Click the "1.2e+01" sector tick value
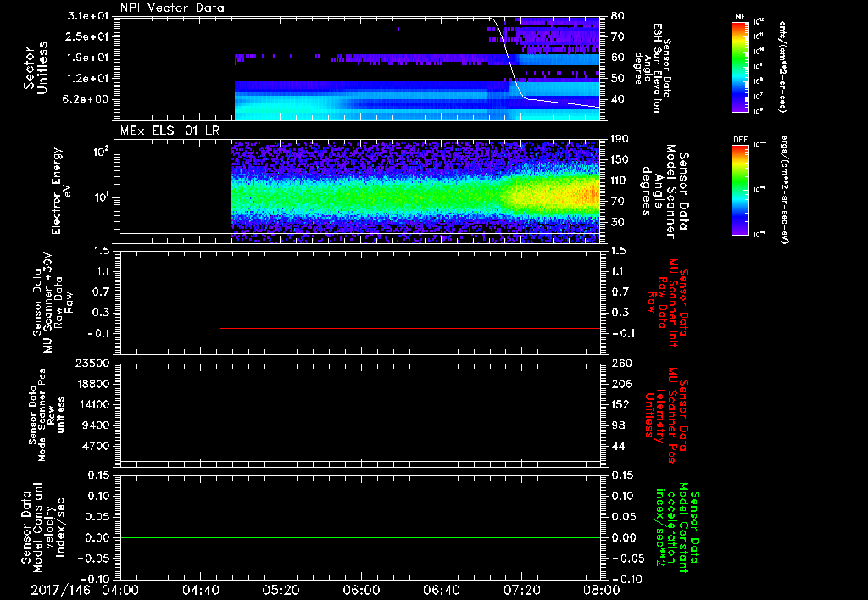 pyautogui.click(x=88, y=79)
